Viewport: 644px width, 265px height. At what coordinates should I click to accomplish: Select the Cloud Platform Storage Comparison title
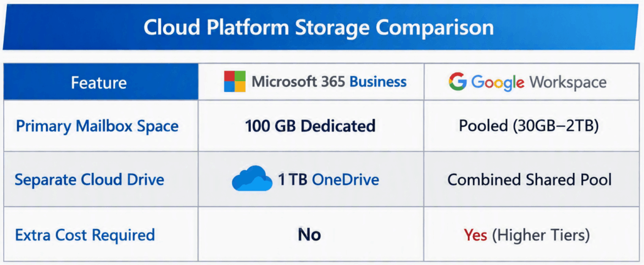pyautogui.click(x=319, y=27)
